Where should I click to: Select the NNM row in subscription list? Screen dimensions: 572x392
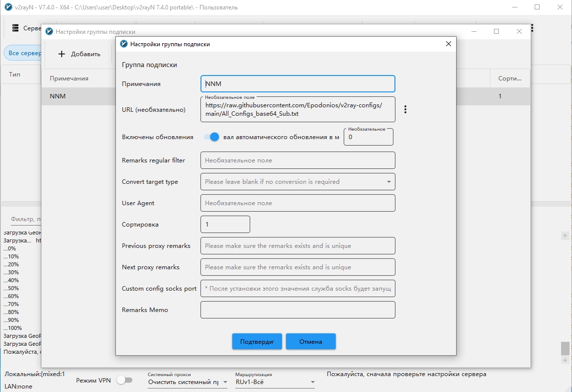[286, 96]
